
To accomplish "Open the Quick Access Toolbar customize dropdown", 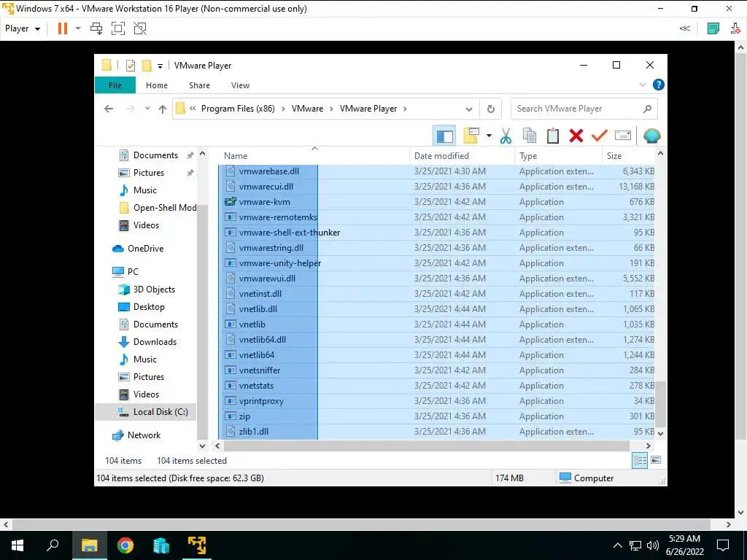I will pyautogui.click(x=160, y=66).
